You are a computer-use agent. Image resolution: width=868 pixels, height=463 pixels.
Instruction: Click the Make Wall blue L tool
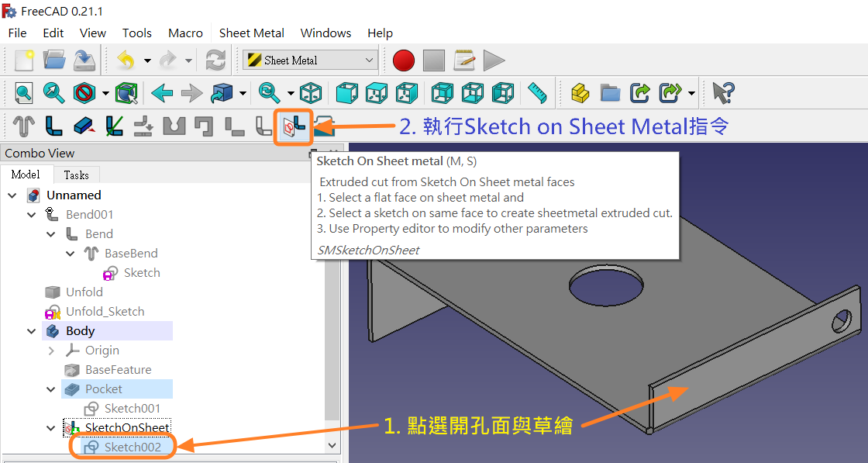53,126
